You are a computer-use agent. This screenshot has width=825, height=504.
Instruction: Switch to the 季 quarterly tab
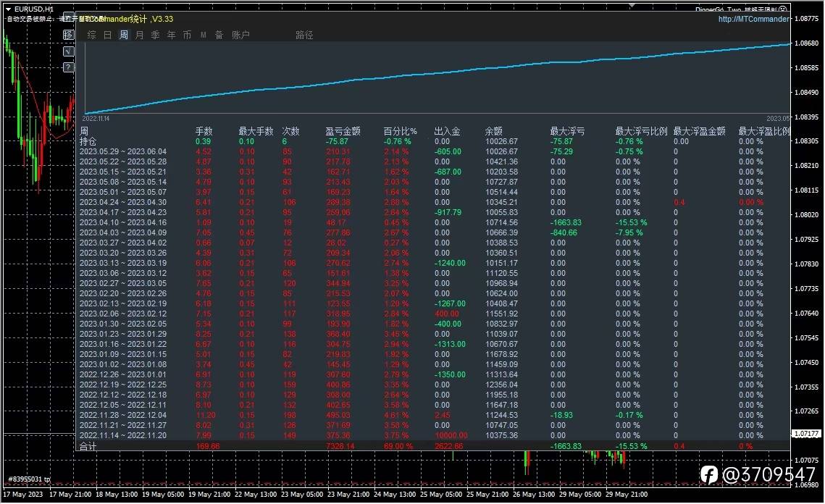tap(155, 35)
